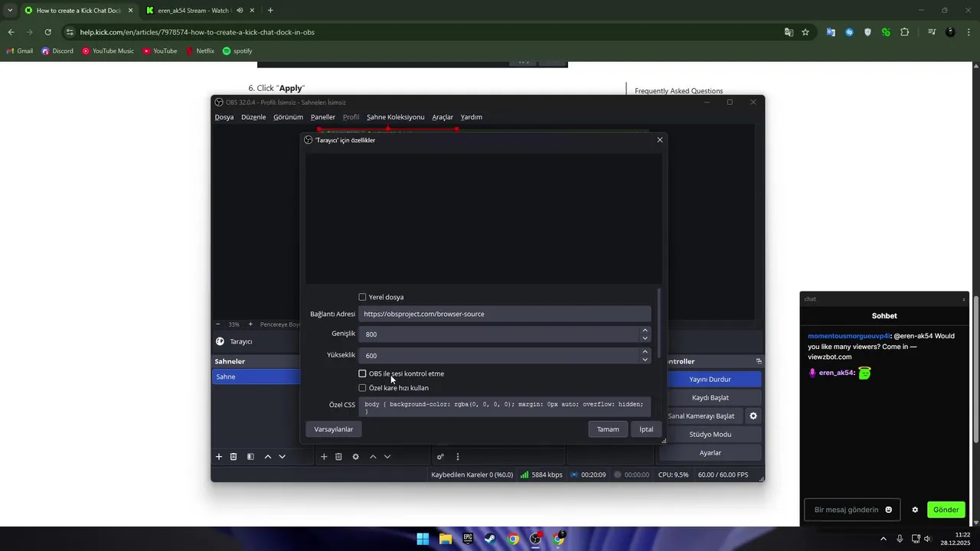Send chat message with Gönder button

pyautogui.click(x=946, y=510)
